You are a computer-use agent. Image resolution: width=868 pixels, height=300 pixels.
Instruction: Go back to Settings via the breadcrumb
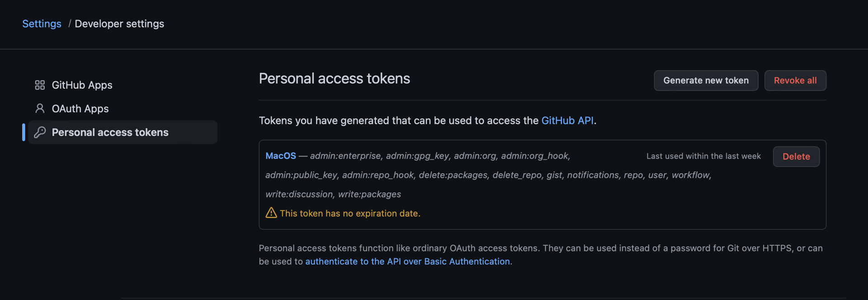(x=42, y=24)
